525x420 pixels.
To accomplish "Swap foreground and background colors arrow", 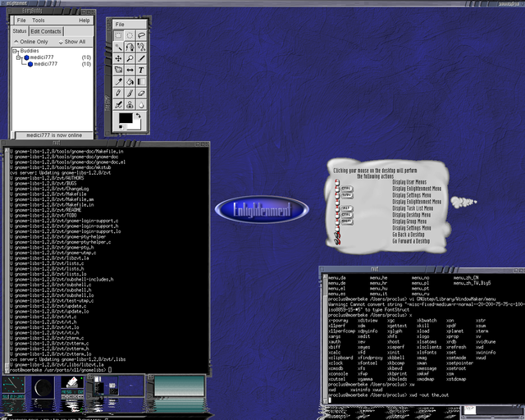I will pos(139,116).
